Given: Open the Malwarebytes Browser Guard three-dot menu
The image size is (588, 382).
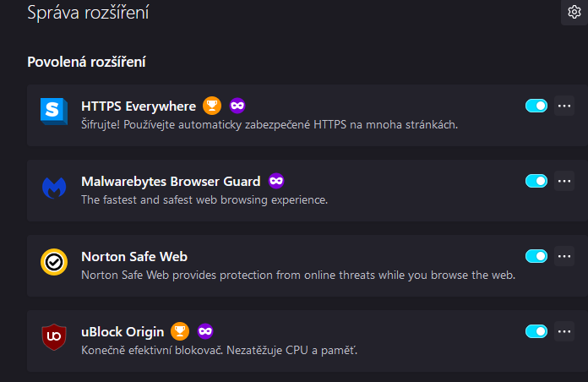Looking at the screenshot, I should (564, 181).
